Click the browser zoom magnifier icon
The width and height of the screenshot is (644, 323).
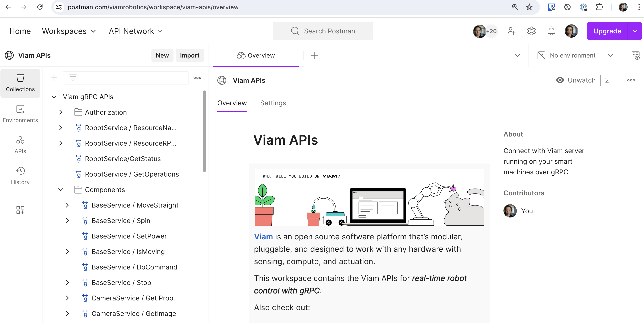(x=515, y=7)
